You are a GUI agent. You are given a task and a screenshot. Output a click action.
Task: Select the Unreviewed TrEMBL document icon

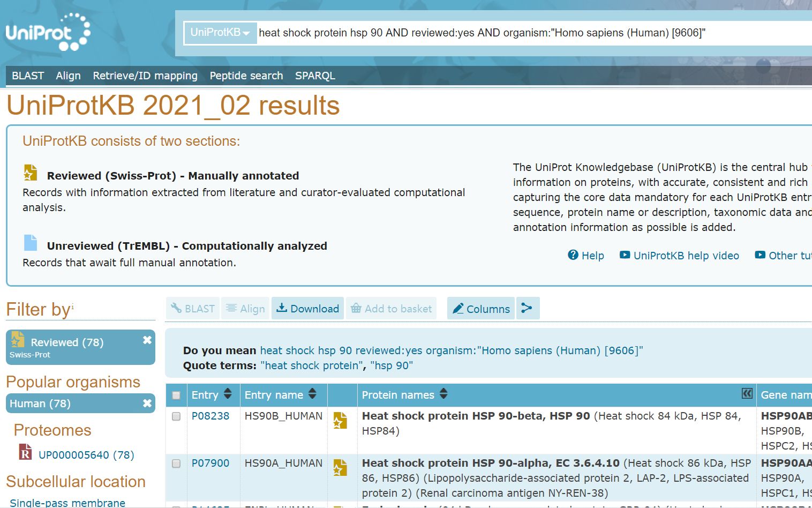pos(31,243)
